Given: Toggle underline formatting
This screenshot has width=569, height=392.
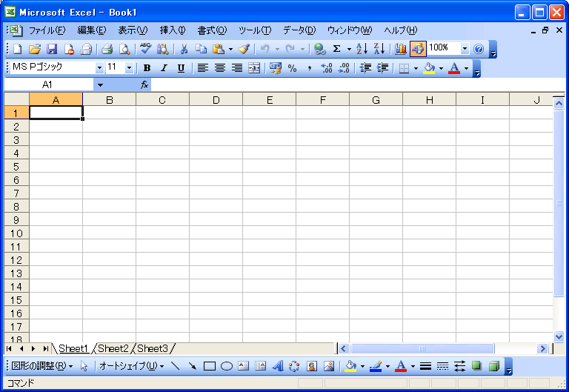Looking at the screenshot, I should [x=181, y=68].
